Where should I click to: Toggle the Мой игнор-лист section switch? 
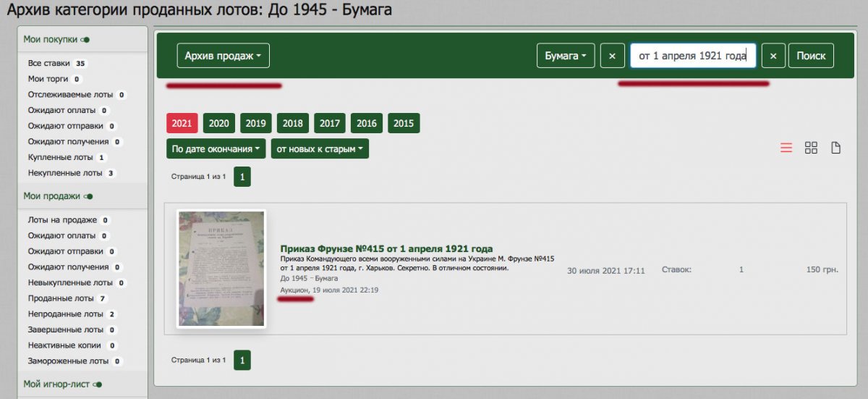[98, 385]
